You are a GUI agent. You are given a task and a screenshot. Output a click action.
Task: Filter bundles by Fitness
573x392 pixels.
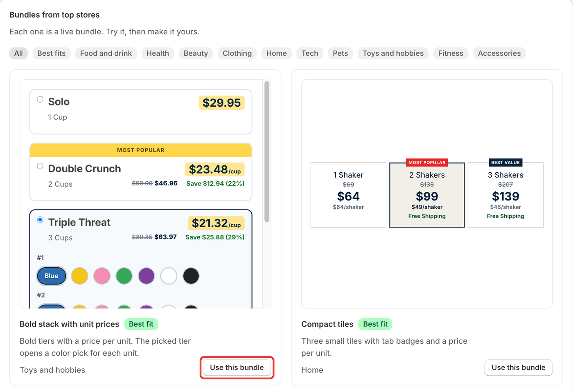(x=451, y=53)
